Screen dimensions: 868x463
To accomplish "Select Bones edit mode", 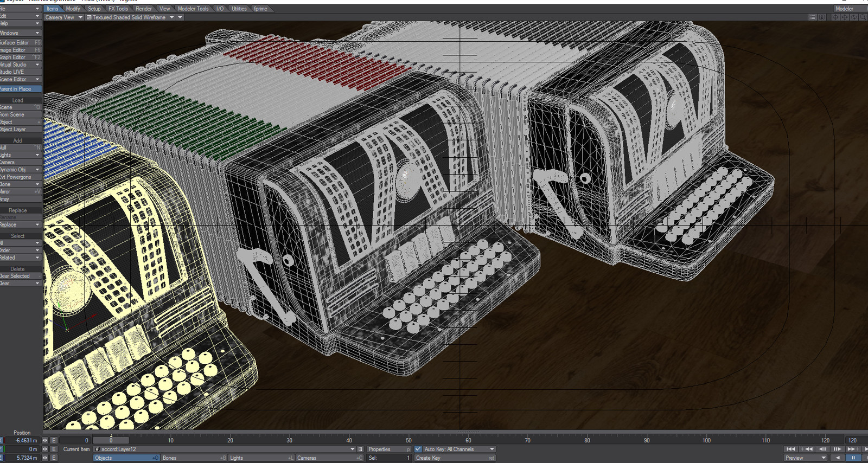I will (x=194, y=458).
